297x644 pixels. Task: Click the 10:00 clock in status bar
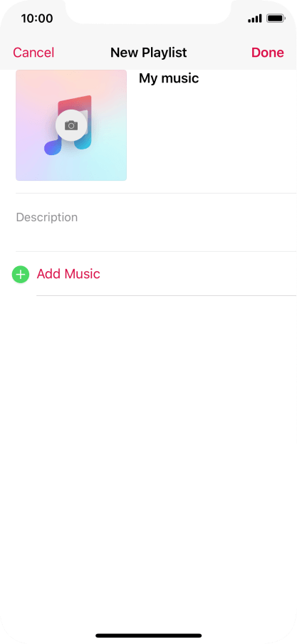pos(37,19)
